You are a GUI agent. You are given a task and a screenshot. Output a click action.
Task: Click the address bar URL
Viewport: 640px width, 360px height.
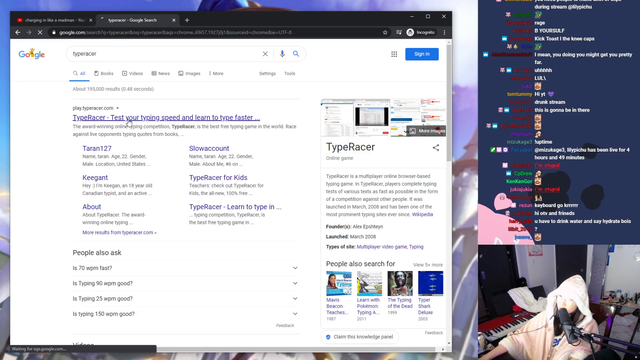point(176,32)
